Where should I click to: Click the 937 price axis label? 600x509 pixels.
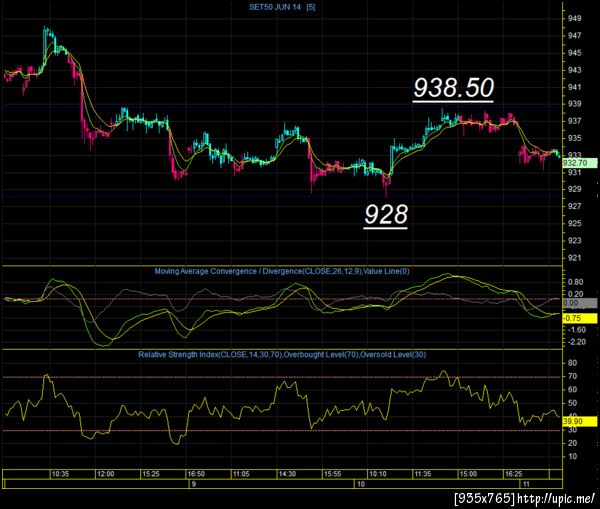(x=574, y=121)
